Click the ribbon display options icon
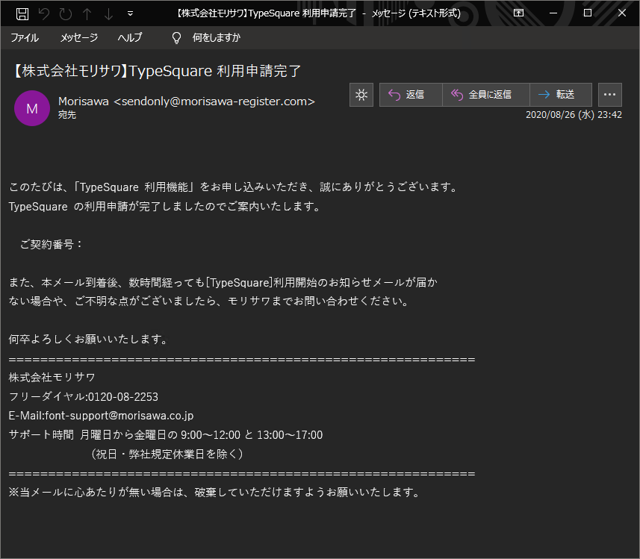The height and width of the screenshot is (559, 640). pos(518,13)
